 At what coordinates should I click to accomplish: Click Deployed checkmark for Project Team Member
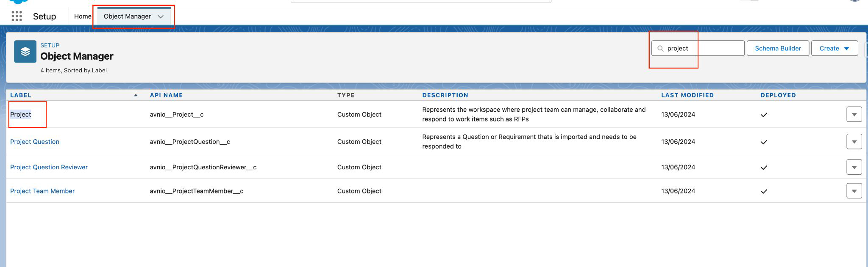(764, 191)
